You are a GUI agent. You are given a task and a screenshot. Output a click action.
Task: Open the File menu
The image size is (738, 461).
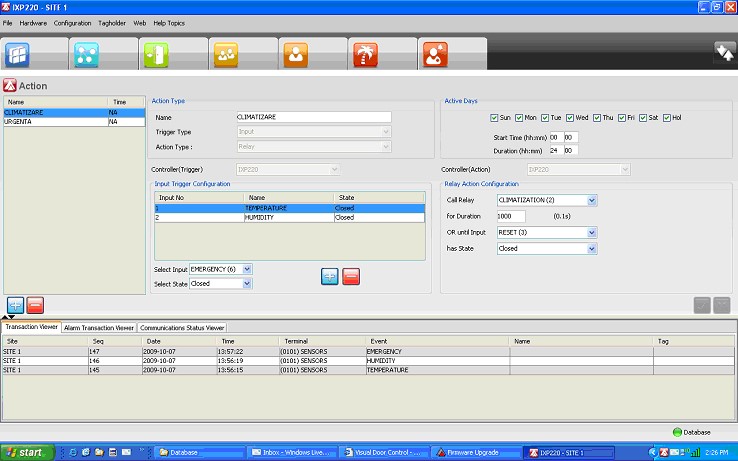(x=8, y=23)
